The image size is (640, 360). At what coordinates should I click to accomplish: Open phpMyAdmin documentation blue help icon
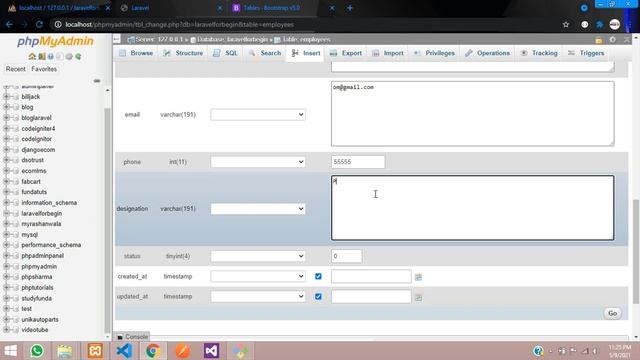click(x=51, y=56)
